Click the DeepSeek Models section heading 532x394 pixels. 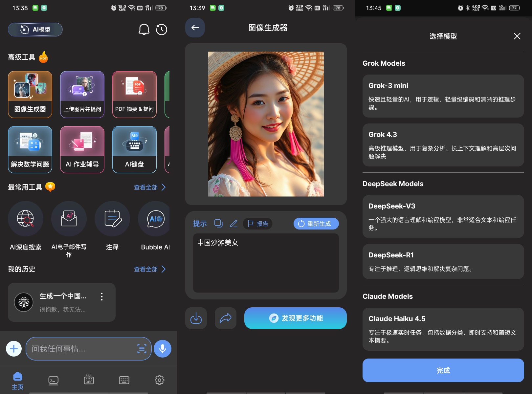point(393,184)
